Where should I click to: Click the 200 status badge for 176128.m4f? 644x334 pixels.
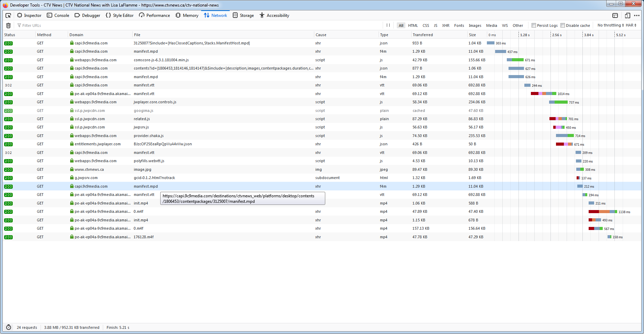(x=9, y=237)
